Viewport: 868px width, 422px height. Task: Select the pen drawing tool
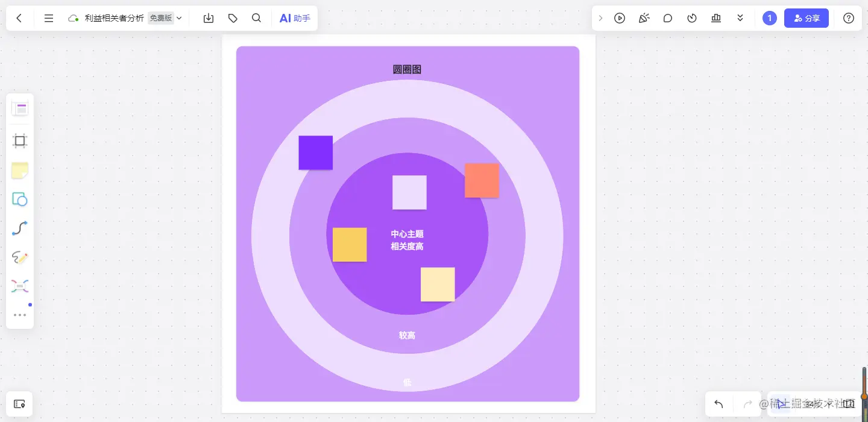(x=20, y=257)
